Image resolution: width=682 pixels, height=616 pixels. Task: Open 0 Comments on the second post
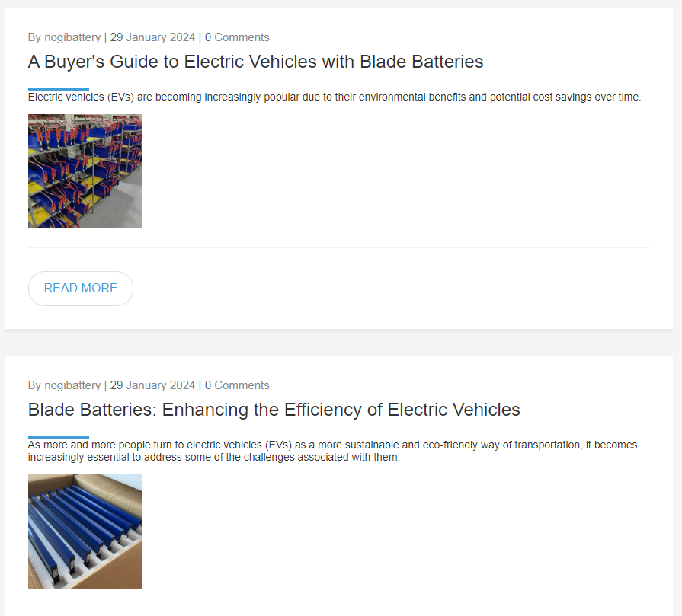[x=237, y=385]
